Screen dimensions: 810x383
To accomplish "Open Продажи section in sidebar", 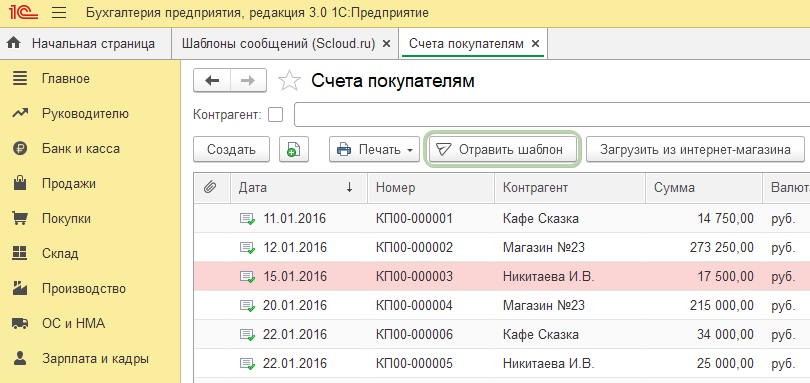I will tap(69, 183).
